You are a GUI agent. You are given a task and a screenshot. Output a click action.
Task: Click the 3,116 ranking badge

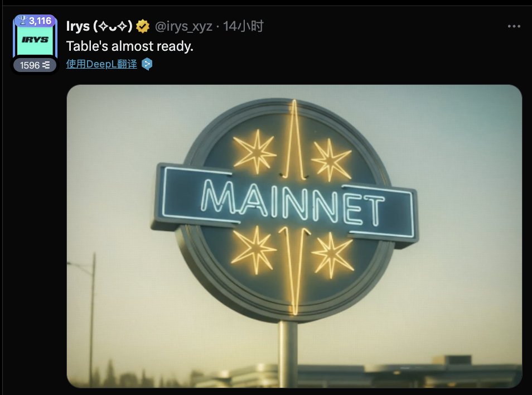pyautogui.click(x=35, y=21)
